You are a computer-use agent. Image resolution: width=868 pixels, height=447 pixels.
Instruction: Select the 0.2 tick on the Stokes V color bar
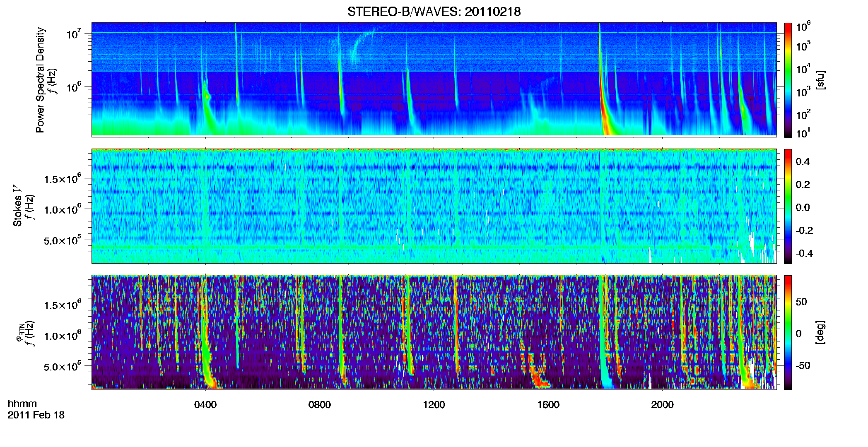(x=803, y=184)
